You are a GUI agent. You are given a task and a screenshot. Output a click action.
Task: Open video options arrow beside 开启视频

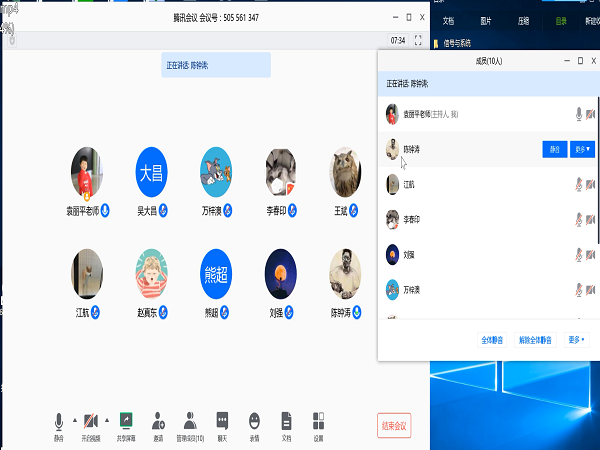pyautogui.click(x=107, y=421)
